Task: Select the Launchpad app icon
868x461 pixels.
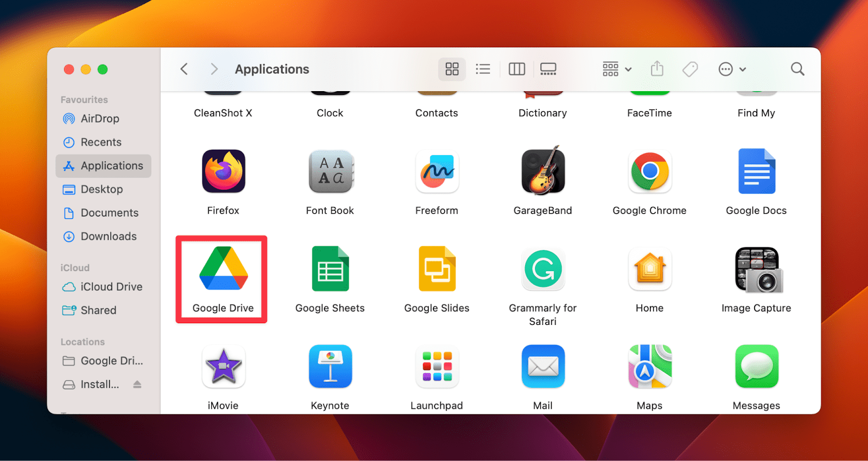Action: tap(437, 367)
